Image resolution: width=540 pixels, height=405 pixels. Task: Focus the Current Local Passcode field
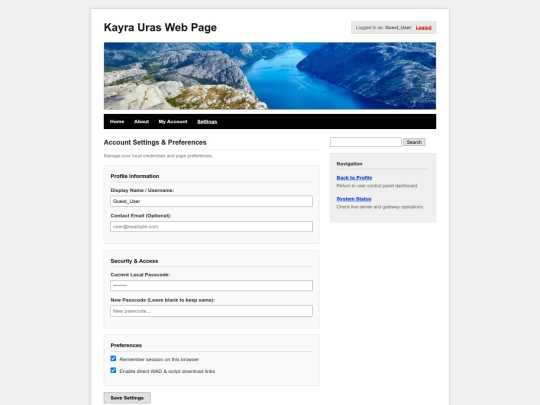click(211, 285)
